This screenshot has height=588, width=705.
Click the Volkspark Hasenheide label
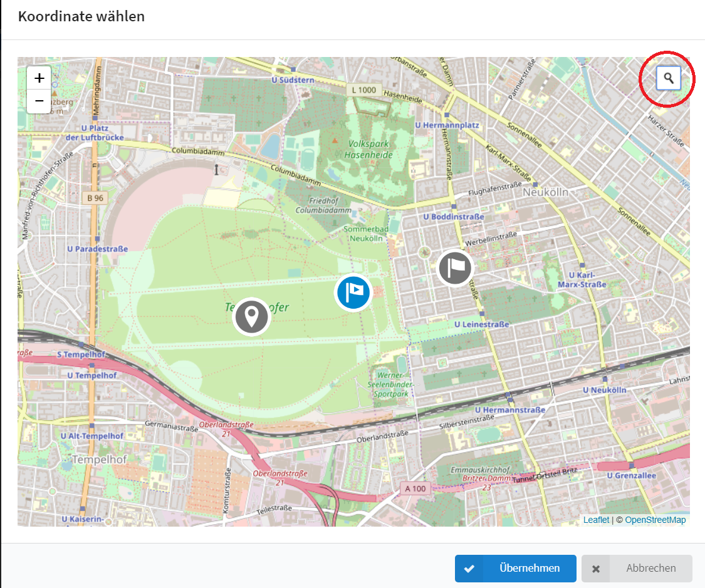pyautogui.click(x=368, y=149)
